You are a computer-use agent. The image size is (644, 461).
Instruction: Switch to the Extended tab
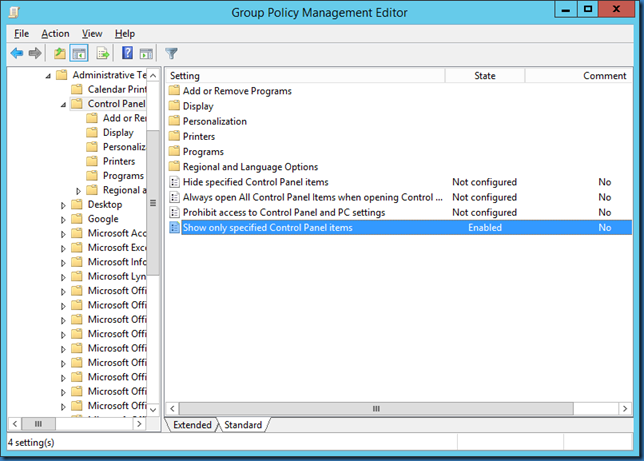[x=191, y=425]
